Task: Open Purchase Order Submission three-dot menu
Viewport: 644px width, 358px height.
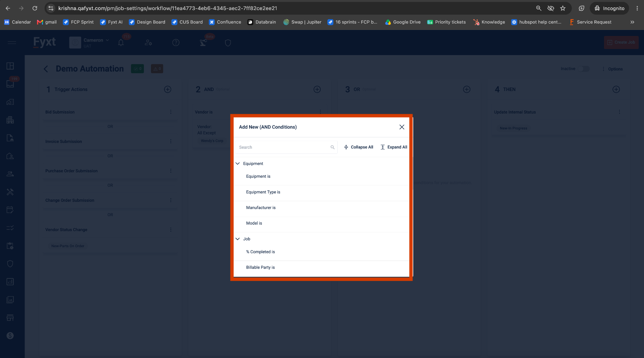Action: tap(171, 171)
